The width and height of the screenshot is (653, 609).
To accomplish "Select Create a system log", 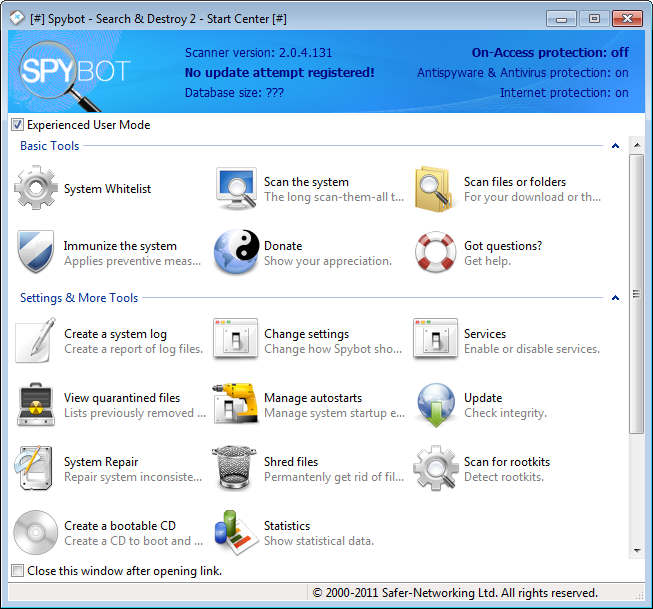I will pyautogui.click(x=115, y=334).
